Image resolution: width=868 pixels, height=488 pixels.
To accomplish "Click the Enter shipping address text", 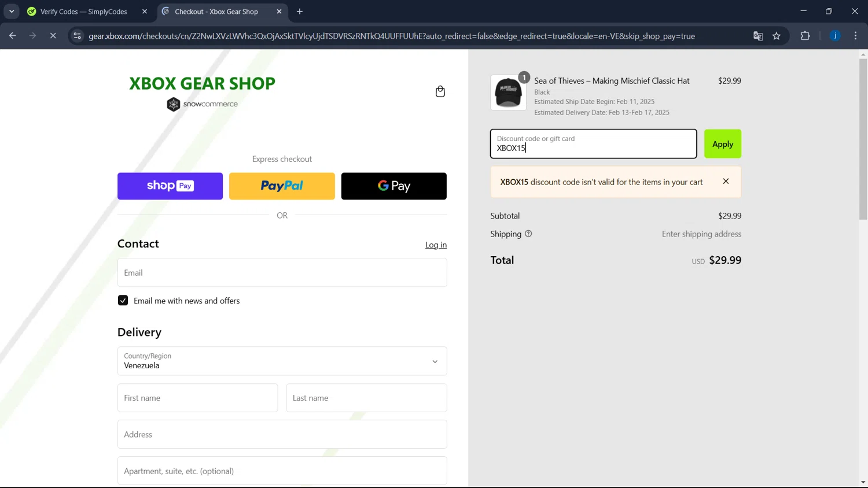I will 701,234.
